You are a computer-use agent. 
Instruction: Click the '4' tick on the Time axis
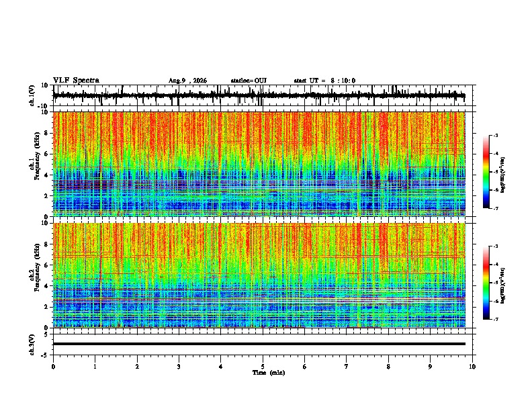[221, 367]
